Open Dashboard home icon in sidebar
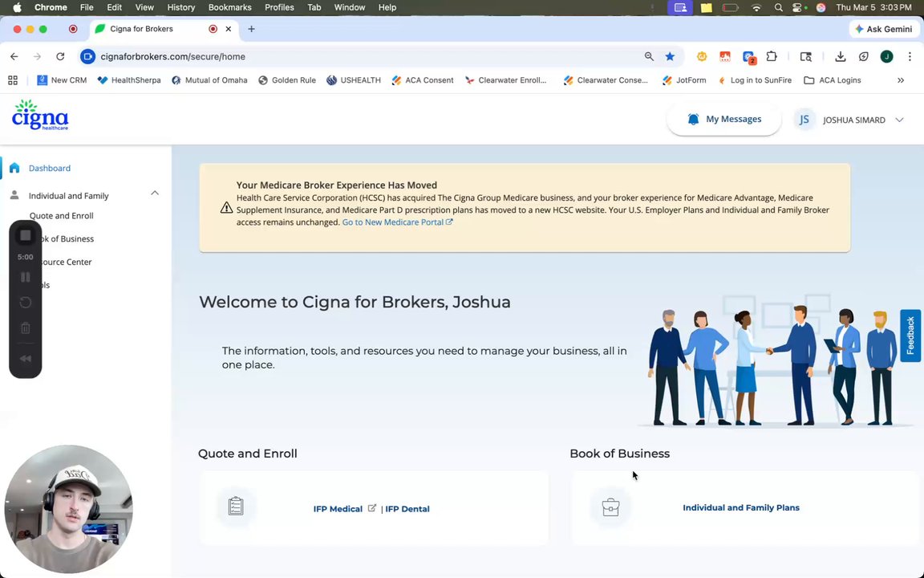Image resolution: width=924 pixels, height=578 pixels. point(14,168)
